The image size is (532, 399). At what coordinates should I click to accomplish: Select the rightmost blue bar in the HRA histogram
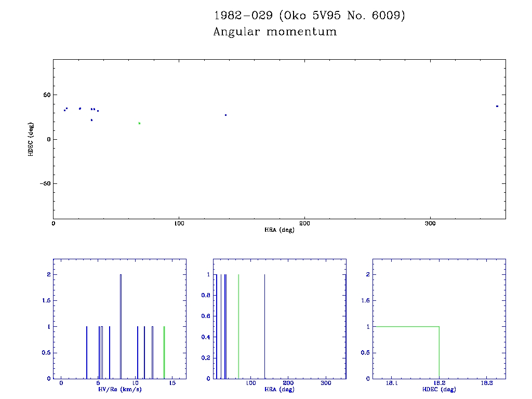pos(264,326)
